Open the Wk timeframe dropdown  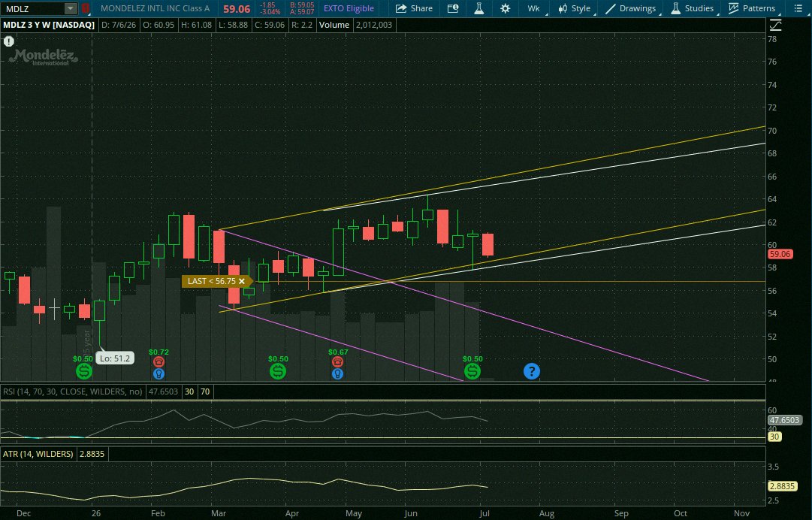coord(535,8)
